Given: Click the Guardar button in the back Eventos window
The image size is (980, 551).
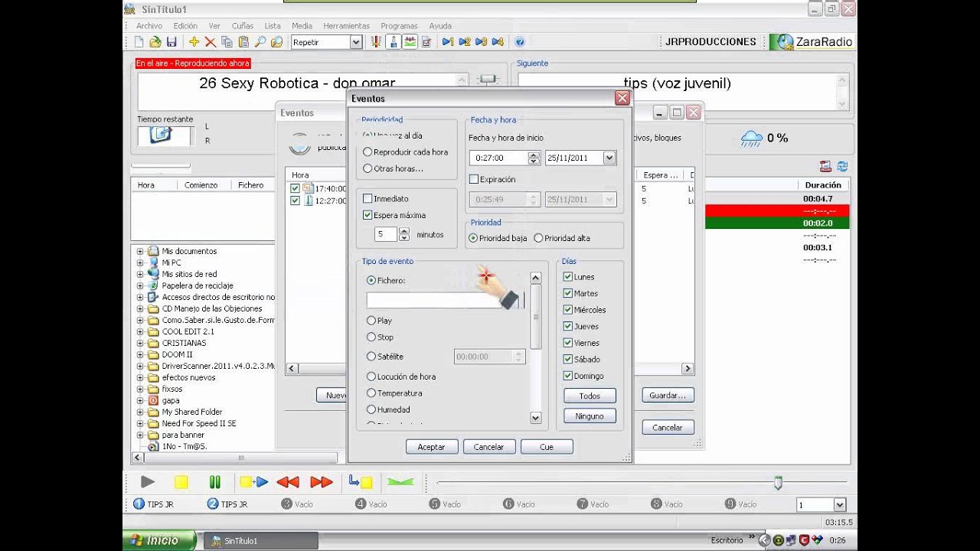Looking at the screenshot, I should point(668,396).
